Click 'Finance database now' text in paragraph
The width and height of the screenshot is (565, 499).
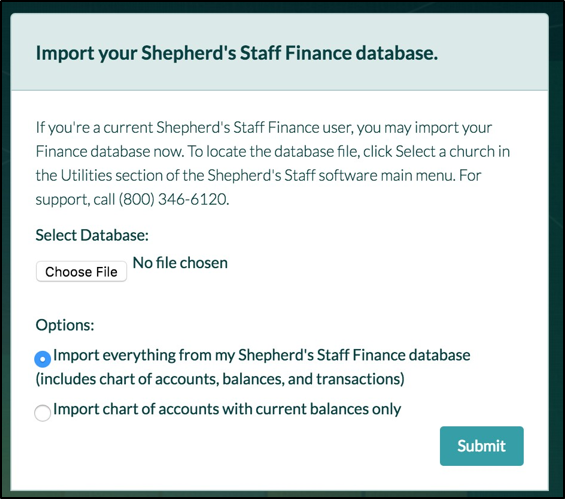tap(110, 151)
